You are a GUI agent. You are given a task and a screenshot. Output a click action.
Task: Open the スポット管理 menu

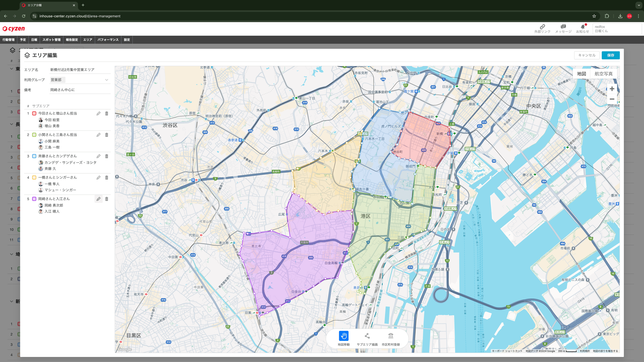pos(51,40)
